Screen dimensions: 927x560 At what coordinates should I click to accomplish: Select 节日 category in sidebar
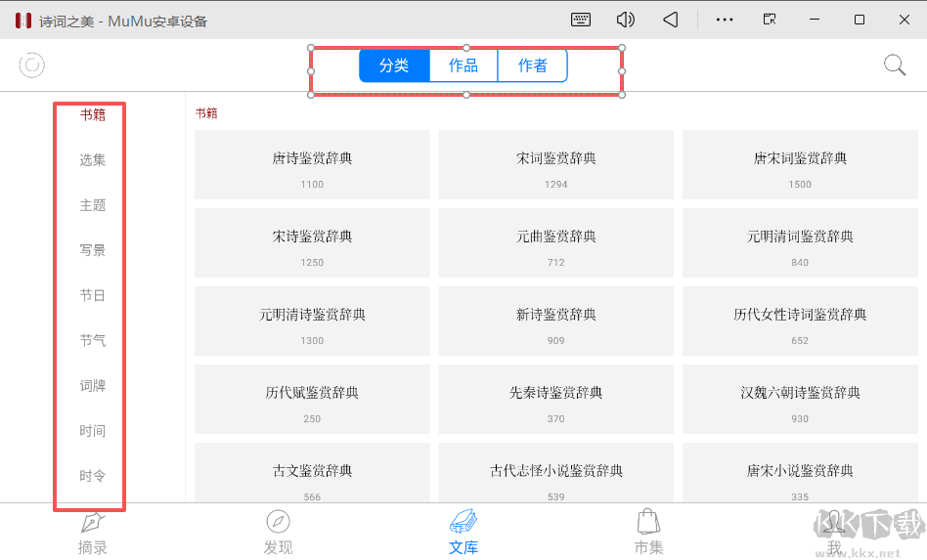pyautogui.click(x=93, y=295)
